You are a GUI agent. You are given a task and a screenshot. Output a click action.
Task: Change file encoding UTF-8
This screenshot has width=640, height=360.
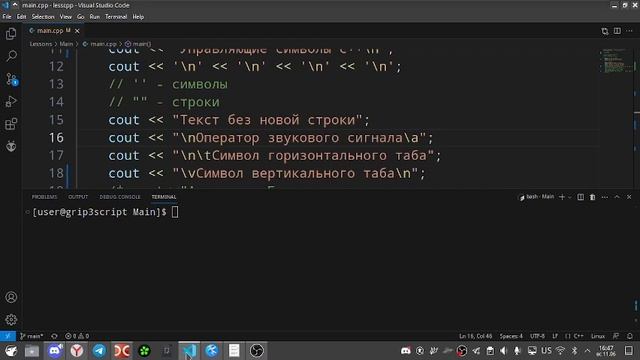(537, 336)
